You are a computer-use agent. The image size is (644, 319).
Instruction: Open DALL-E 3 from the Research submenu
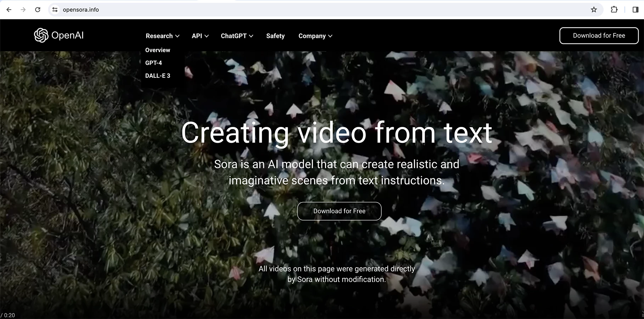point(158,75)
